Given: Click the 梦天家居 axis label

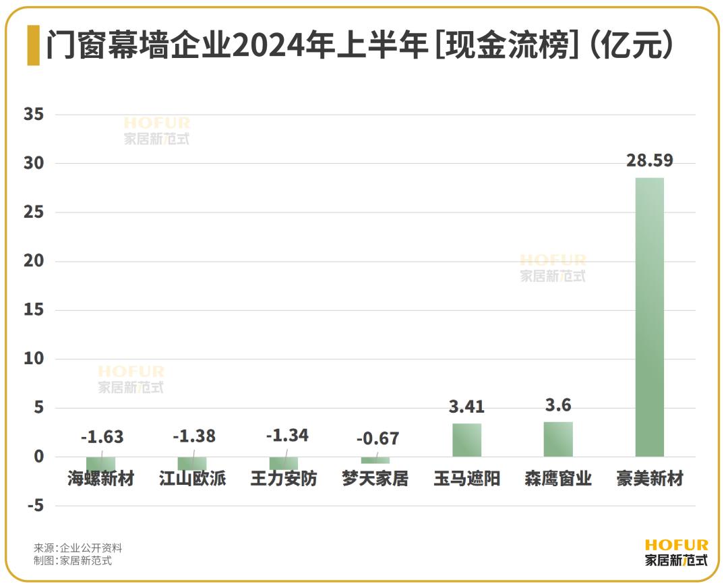Looking at the screenshot, I should click(x=375, y=478).
